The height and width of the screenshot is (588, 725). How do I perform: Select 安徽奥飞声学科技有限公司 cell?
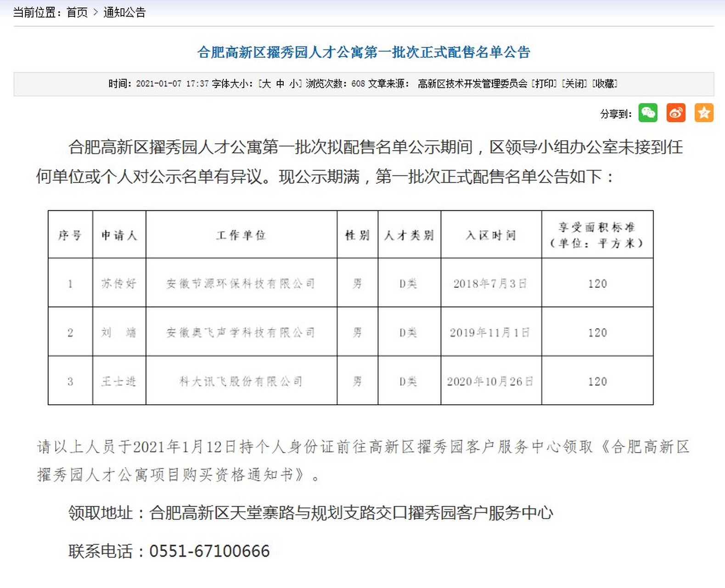click(x=241, y=332)
